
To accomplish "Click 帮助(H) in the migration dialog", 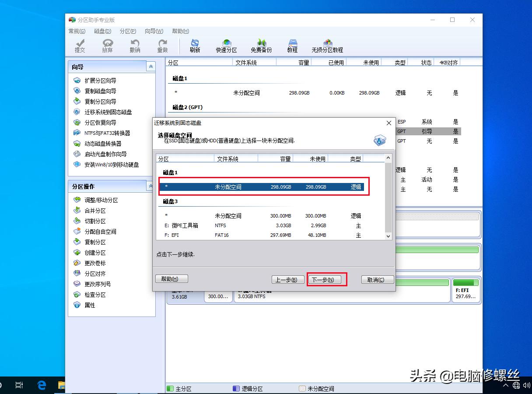I will 171,279.
